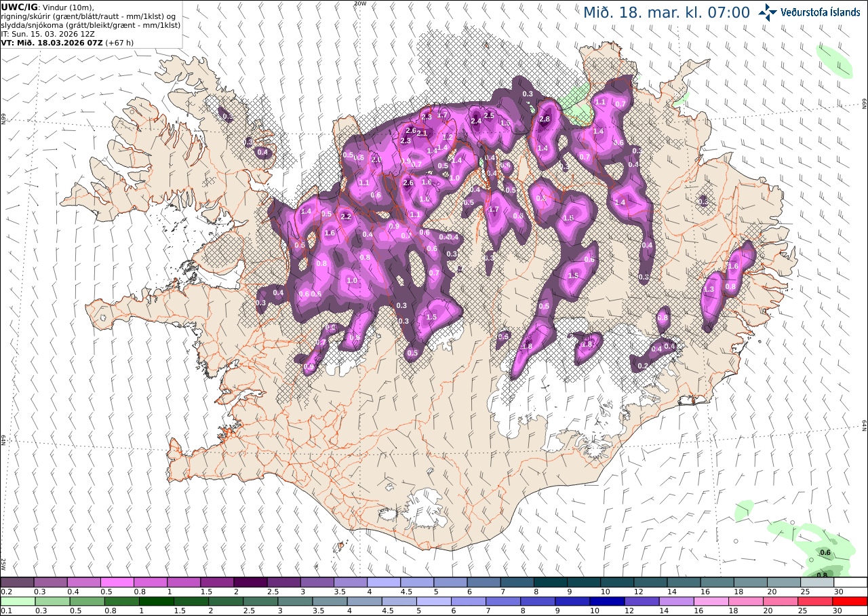Select lavender swatch labelled 4, snow legend row

384,582
